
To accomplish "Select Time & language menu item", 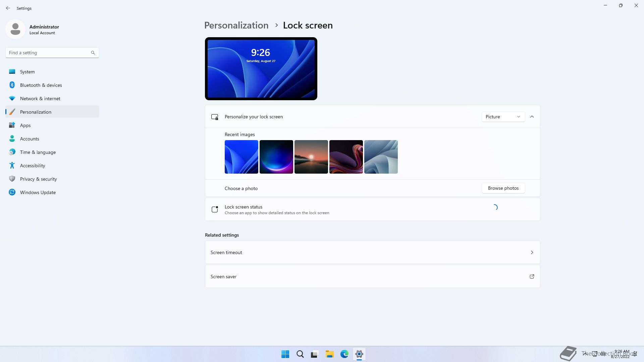I will [x=38, y=152].
